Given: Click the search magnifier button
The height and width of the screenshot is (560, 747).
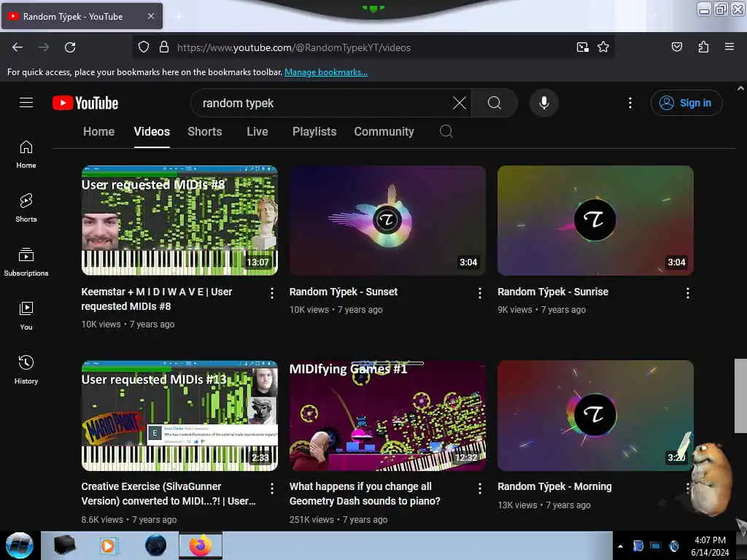Looking at the screenshot, I should (x=495, y=103).
